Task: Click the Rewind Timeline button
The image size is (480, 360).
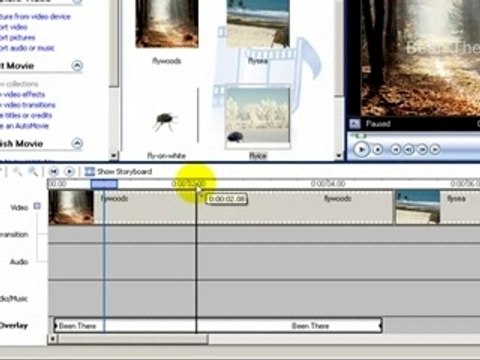Action: [54, 172]
